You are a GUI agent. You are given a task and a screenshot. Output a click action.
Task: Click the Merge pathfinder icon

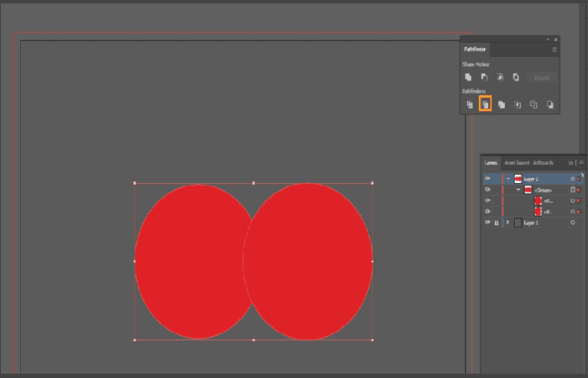(x=501, y=105)
